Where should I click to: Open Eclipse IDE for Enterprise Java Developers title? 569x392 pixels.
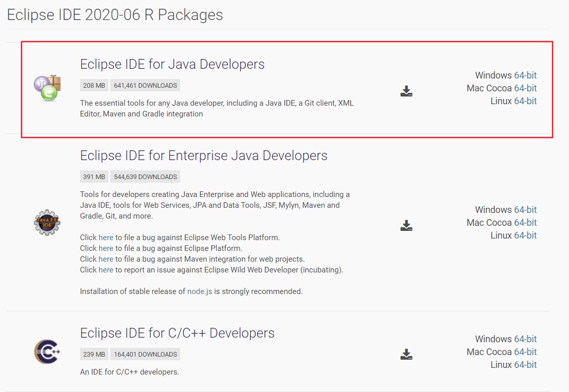(203, 155)
